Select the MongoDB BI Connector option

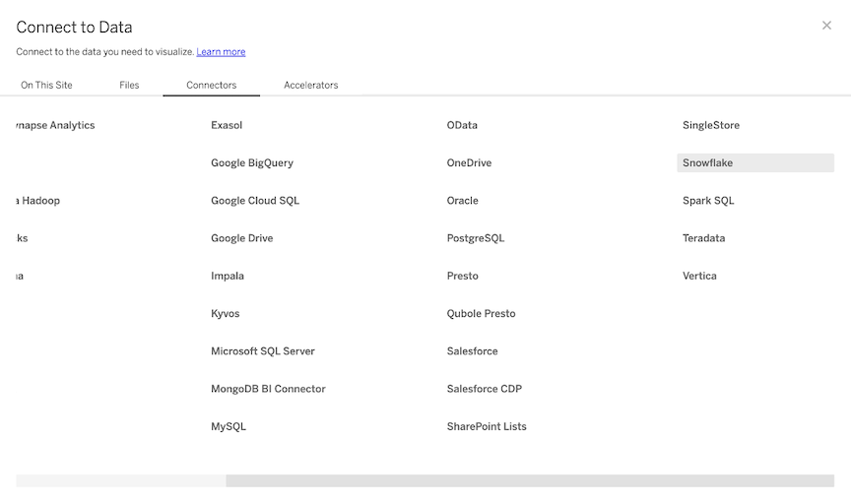[268, 389]
